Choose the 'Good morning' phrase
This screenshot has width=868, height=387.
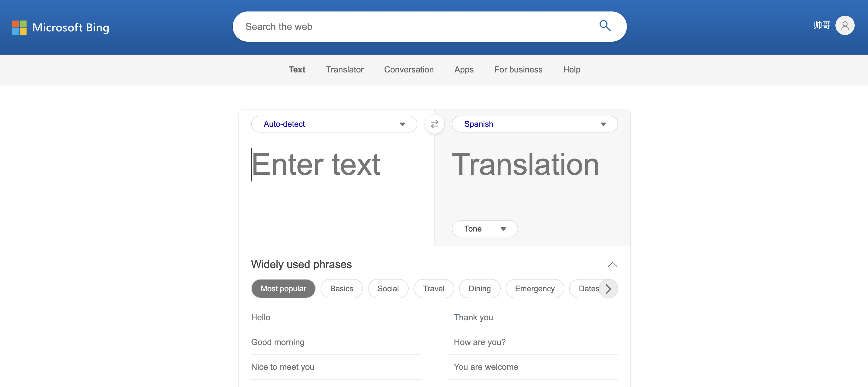[278, 342]
